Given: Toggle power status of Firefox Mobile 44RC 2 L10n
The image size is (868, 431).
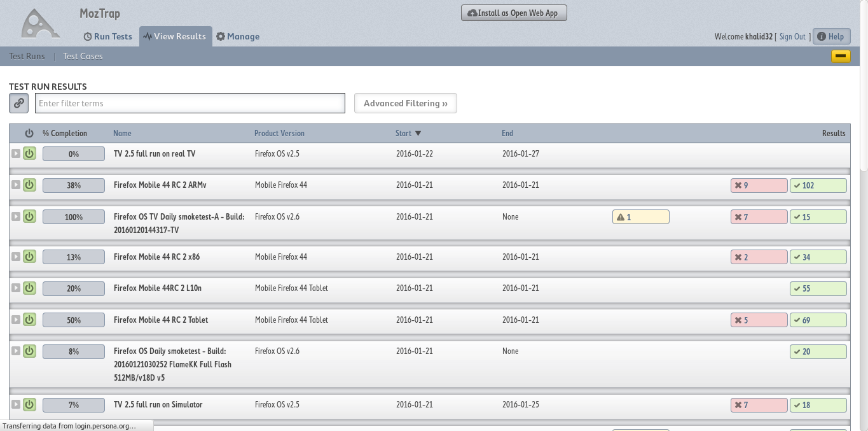Looking at the screenshot, I should coord(29,288).
